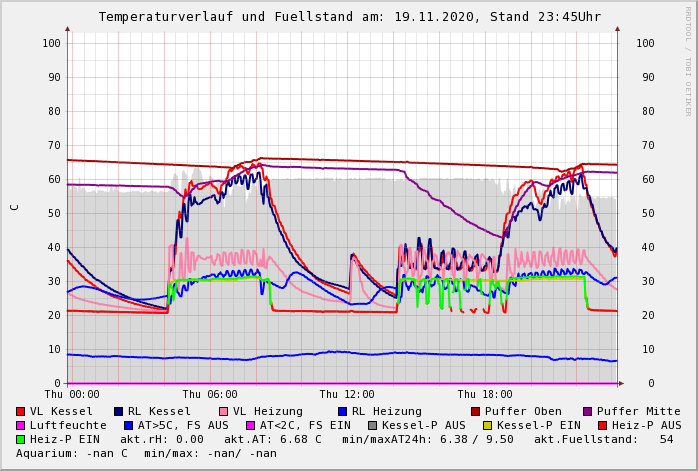This screenshot has height=471, width=698.
Task: Click the Thu 12:00 time axis label
Action: pyautogui.click(x=347, y=395)
